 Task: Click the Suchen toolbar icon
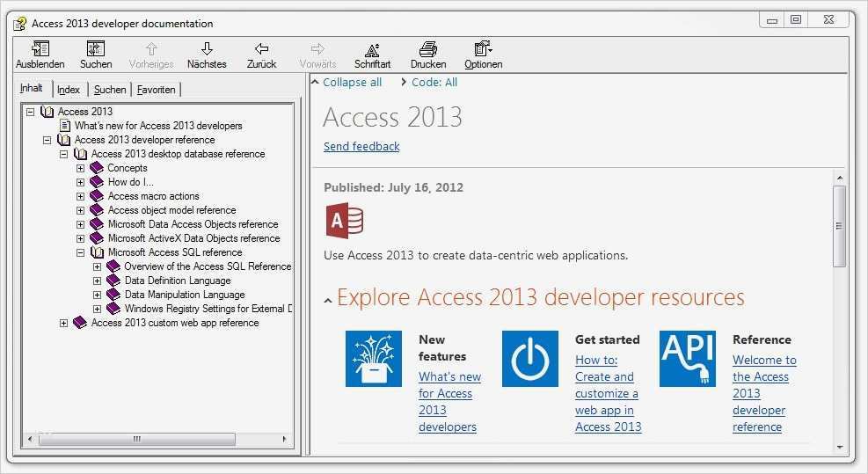click(96, 48)
